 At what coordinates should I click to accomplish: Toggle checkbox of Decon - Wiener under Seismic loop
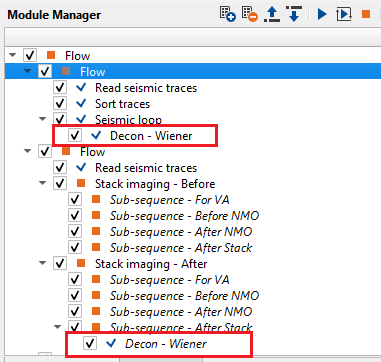pyautogui.click(x=75, y=135)
